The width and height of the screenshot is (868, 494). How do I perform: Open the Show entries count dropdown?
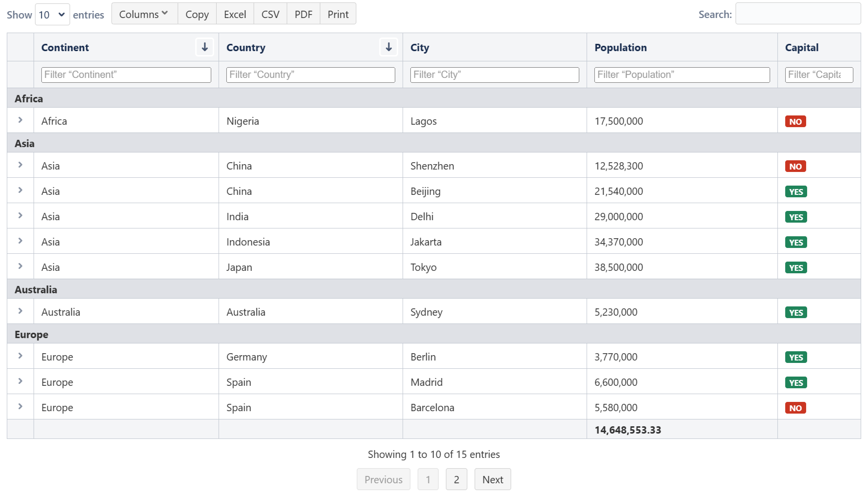(52, 15)
